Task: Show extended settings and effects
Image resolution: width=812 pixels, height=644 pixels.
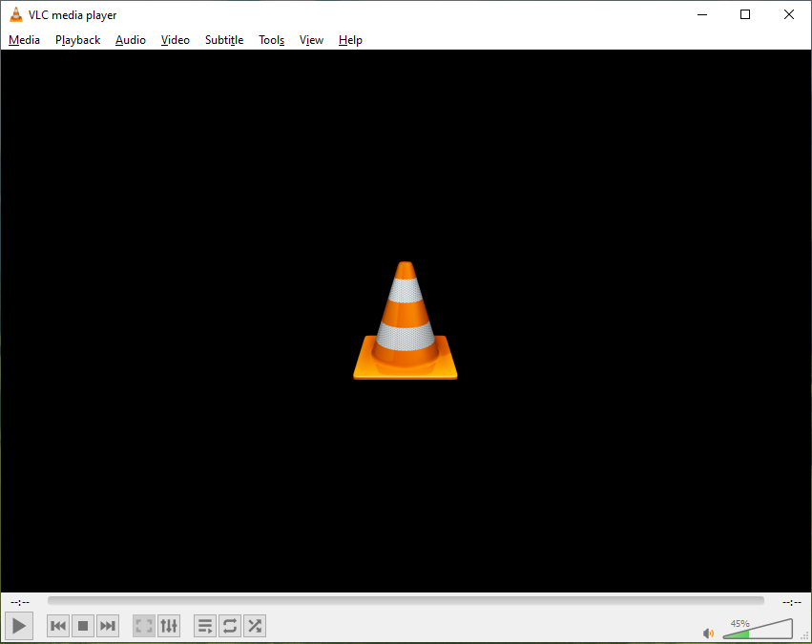Action: tap(169, 626)
